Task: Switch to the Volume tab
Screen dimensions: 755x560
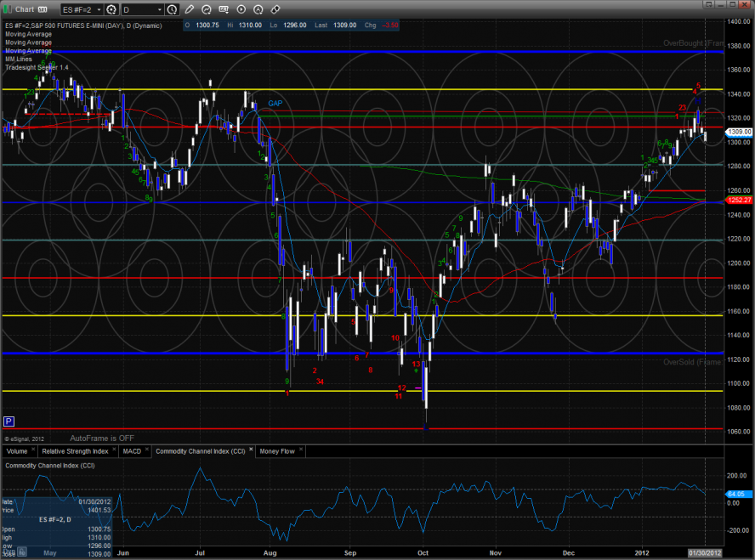Action: (x=17, y=451)
